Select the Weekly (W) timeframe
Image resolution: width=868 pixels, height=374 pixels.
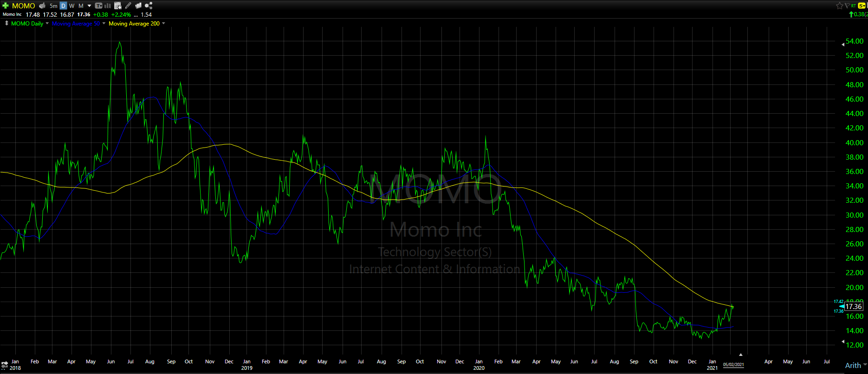[x=72, y=6]
